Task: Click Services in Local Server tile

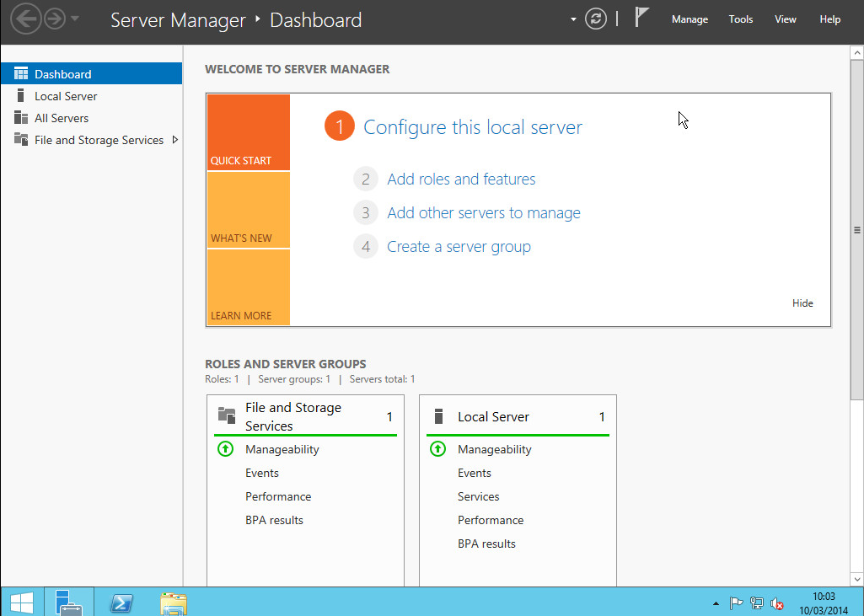Action: click(x=478, y=496)
